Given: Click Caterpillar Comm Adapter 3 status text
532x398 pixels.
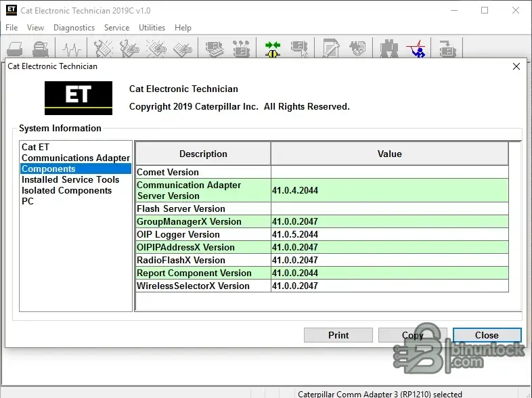Looking at the screenshot, I should [x=380, y=394].
